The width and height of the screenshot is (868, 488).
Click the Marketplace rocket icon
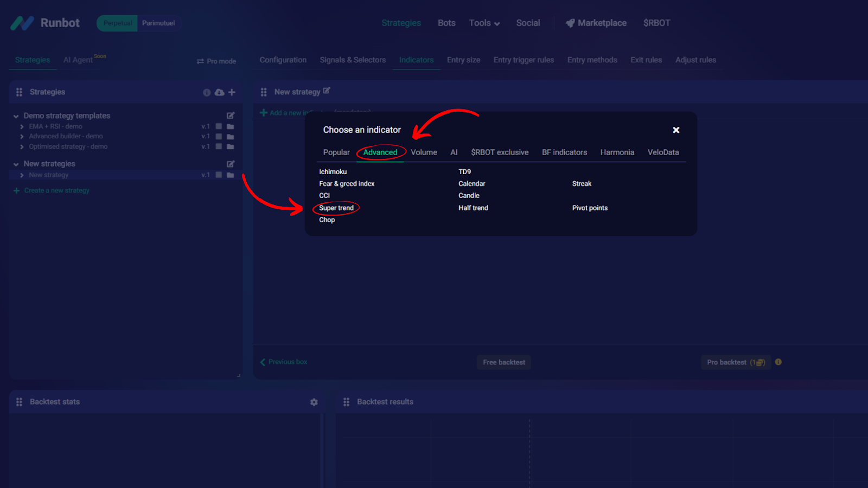(x=570, y=23)
